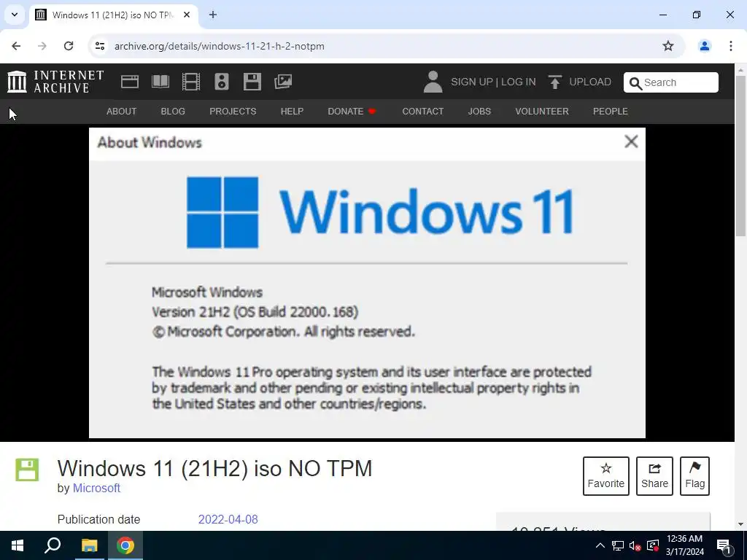Open the JOBS menu item
The width and height of the screenshot is (747, 560).
pos(479,112)
